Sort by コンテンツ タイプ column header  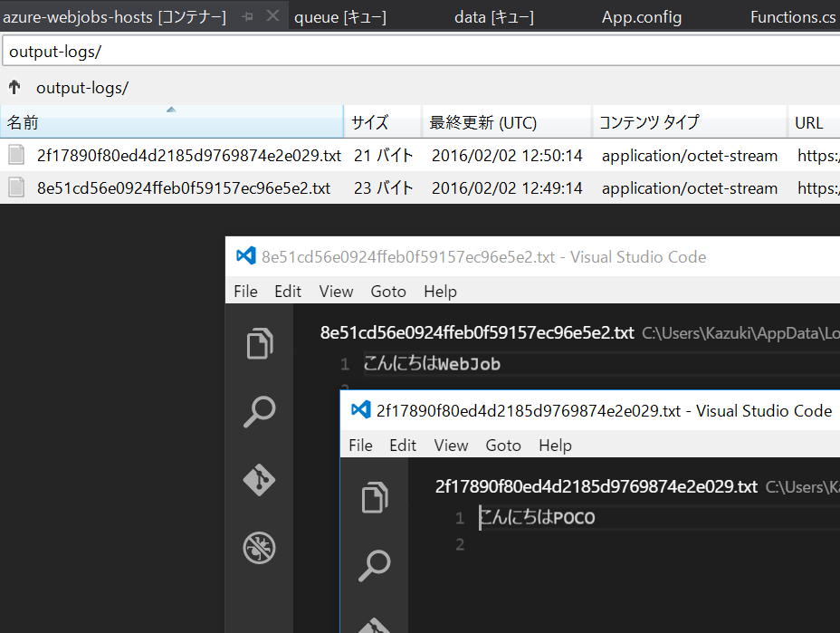(690, 121)
